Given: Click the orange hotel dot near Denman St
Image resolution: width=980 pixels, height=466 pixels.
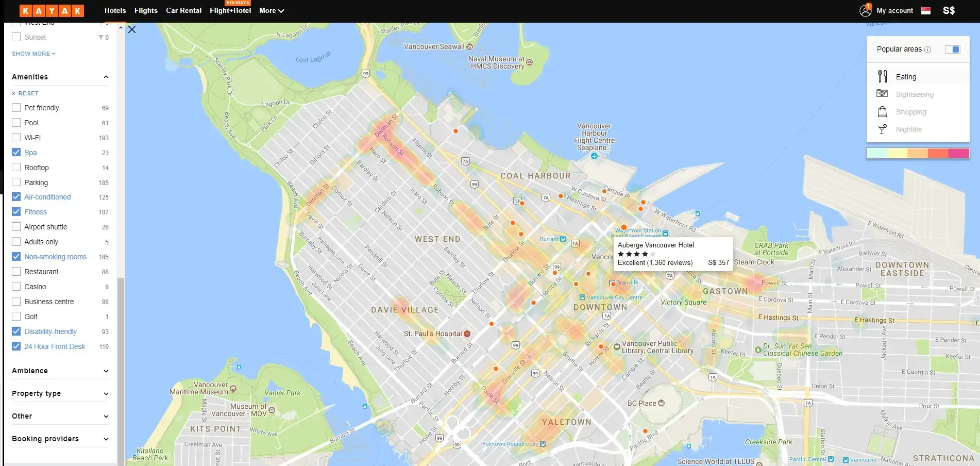Looking at the screenshot, I should coord(455,131).
